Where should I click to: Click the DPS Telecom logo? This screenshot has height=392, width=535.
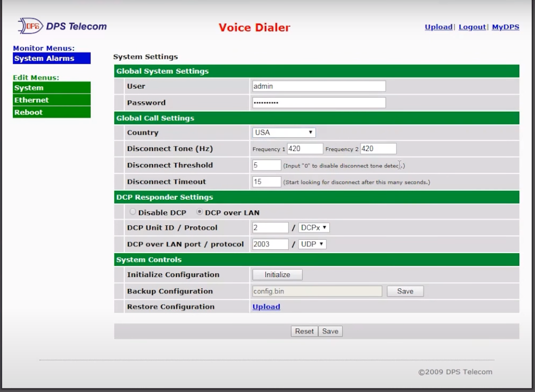[x=62, y=26]
